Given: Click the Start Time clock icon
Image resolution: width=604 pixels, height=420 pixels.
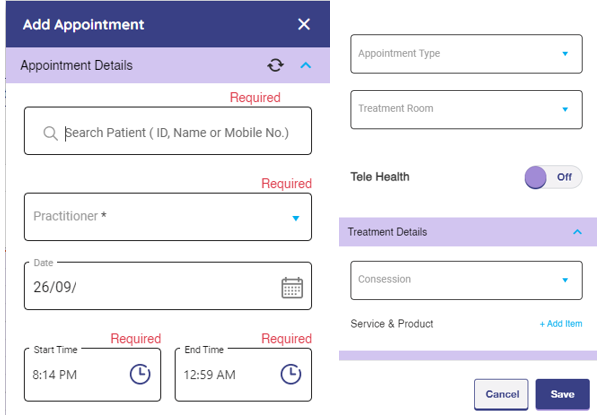Looking at the screenshot, I should [140, 374].
